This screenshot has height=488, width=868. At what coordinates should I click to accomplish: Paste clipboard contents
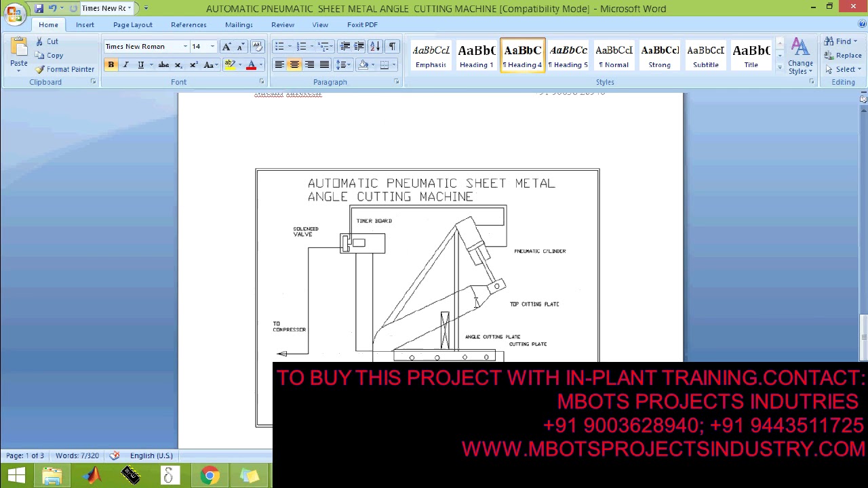pyautogui.click(x=19, y=56)
